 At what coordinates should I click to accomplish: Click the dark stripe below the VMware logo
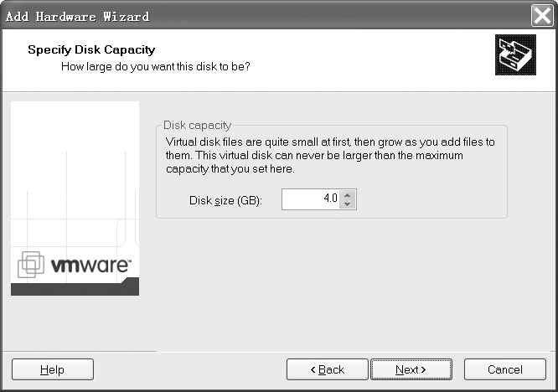(x=75, y=287)
